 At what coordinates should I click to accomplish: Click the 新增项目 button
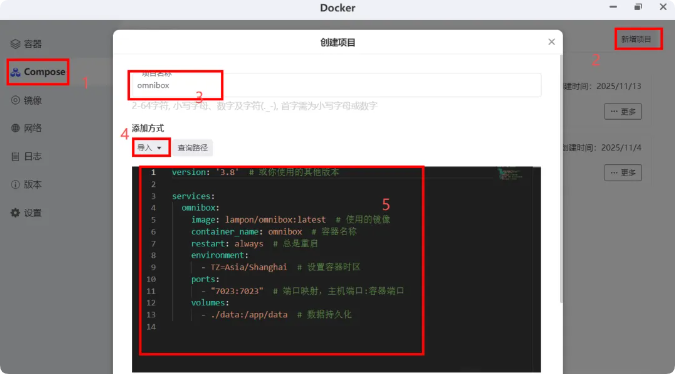click(636, 39)
